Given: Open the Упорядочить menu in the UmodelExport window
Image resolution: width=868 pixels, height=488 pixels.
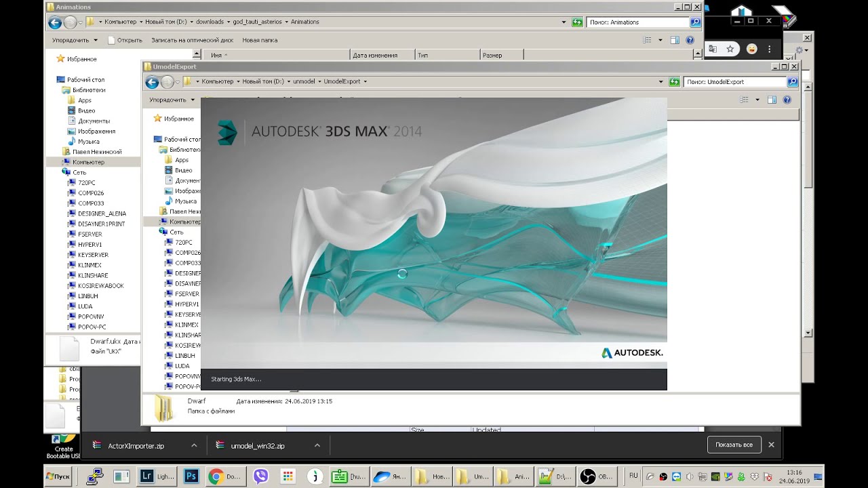Looking at the screenshot, I should click(172, 100).
